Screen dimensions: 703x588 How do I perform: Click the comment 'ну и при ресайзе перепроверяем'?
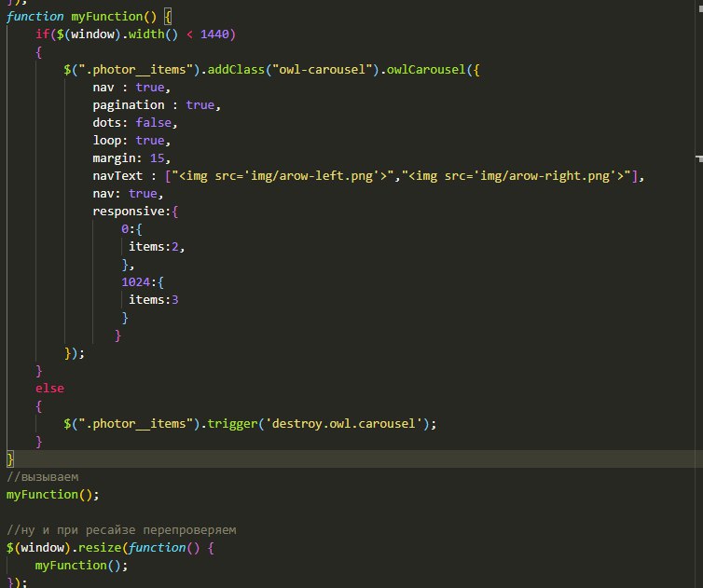(x=129, y=529)
